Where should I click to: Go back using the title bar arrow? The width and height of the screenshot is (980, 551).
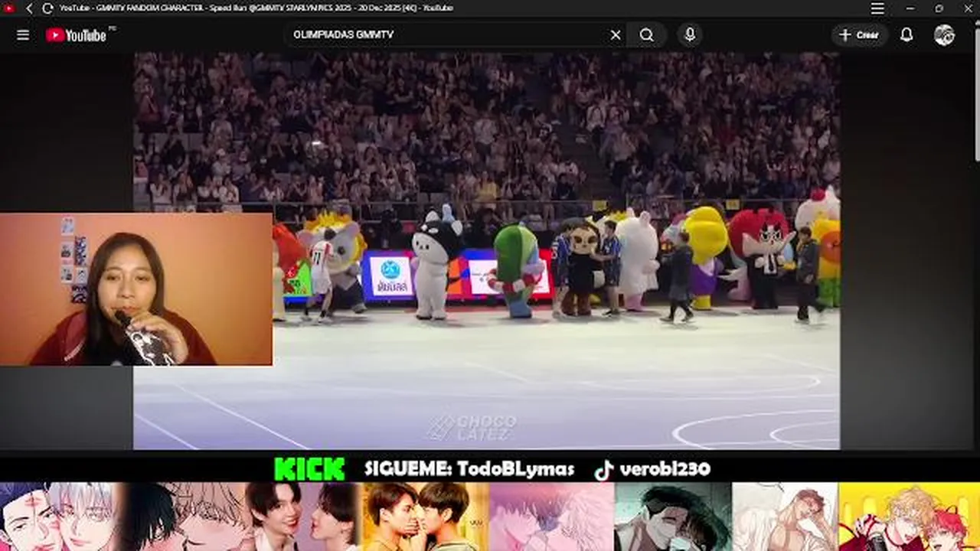[x=29, y=8]
